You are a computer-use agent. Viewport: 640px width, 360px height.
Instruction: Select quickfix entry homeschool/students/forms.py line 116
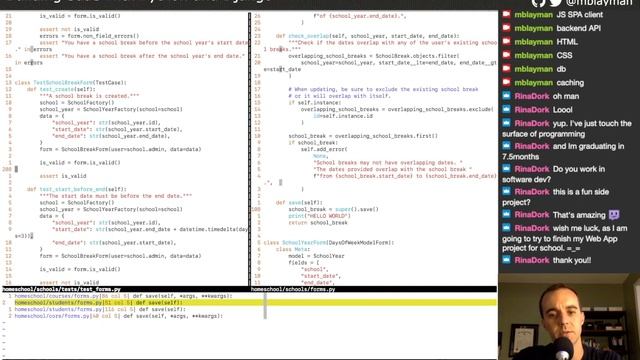coord(100,309)
